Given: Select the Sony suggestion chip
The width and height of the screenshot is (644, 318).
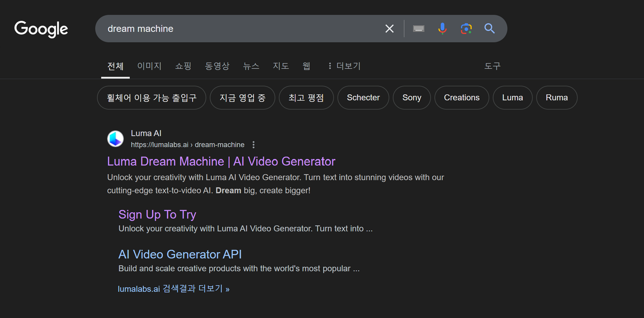Looking at the screenshot, I should (x=412, y=98).
